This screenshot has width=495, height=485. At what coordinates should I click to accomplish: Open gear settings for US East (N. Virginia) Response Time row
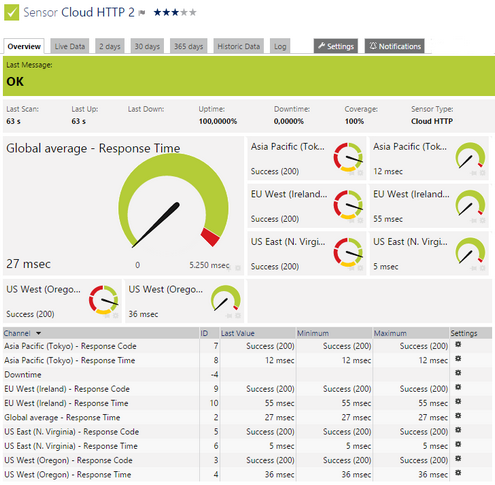point(458,444)
